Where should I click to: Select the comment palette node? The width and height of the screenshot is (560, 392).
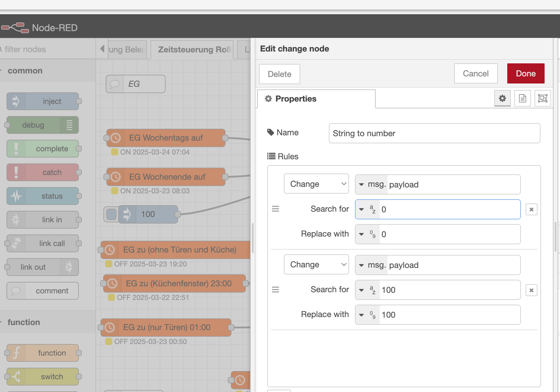43,291
